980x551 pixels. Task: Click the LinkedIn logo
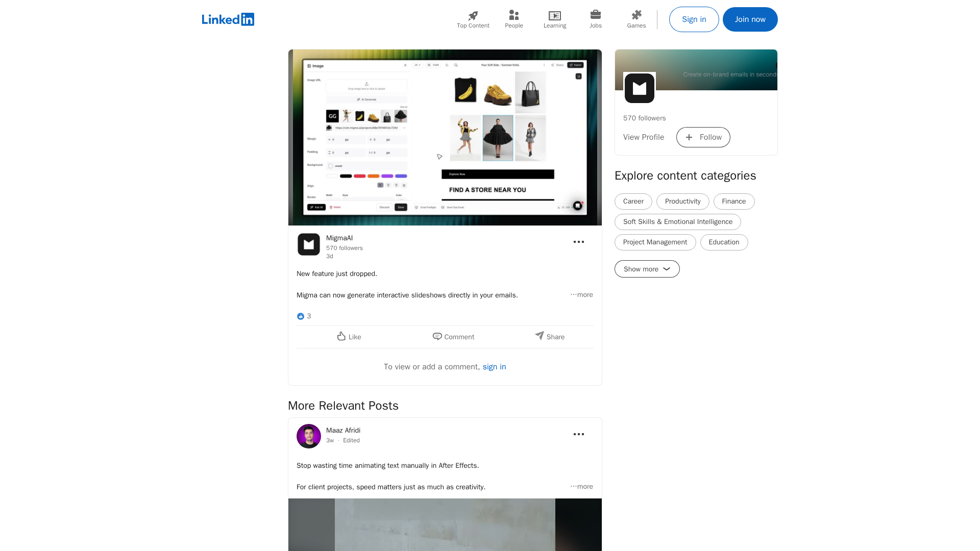[x=228, y=19]
